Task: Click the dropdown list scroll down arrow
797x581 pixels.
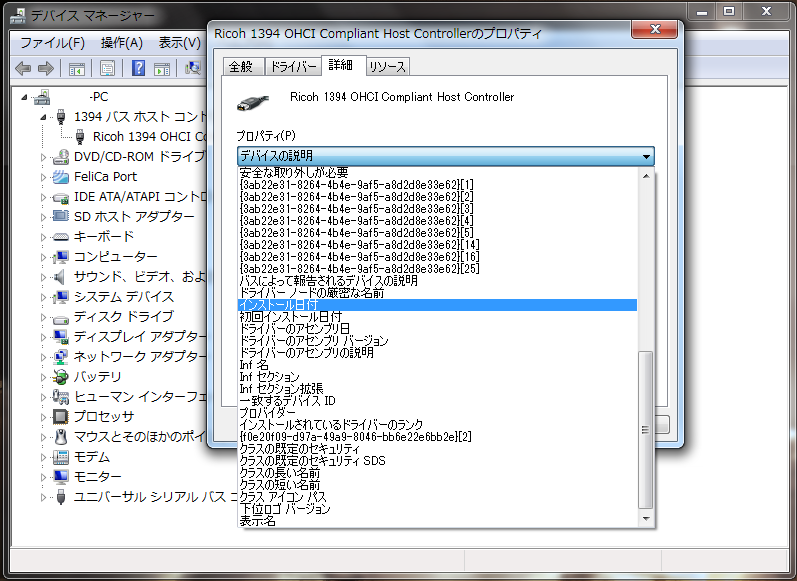Action: point(646,518)
